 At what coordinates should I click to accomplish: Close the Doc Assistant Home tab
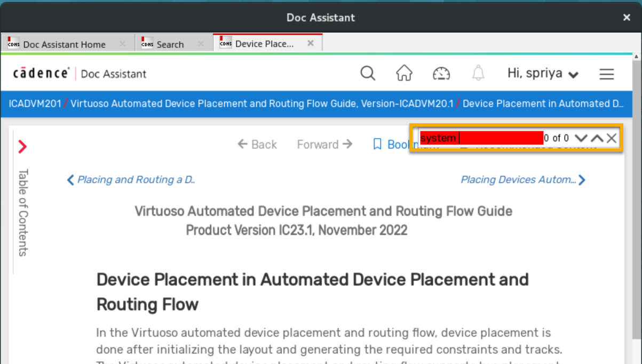(x=122, y=44)
